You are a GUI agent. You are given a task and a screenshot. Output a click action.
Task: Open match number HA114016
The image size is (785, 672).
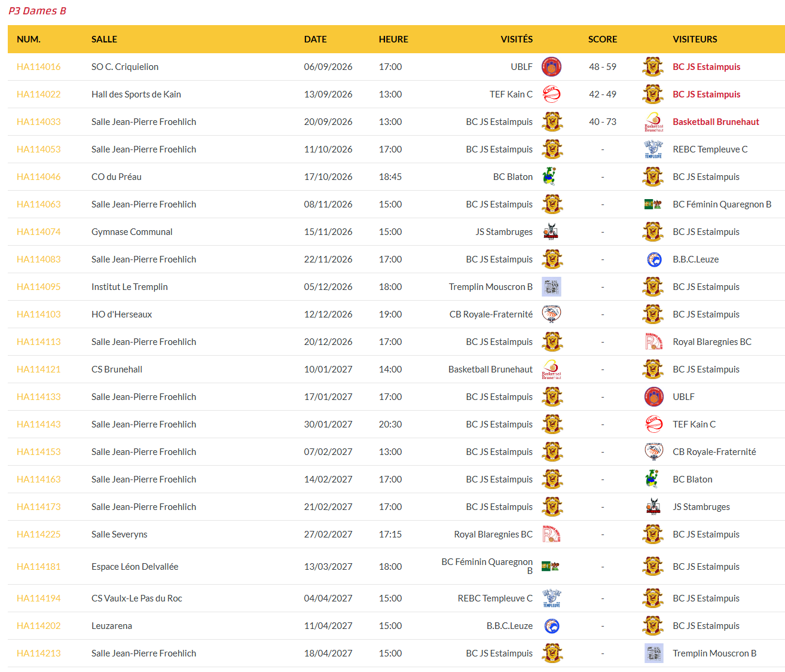(x=39, y=67)
